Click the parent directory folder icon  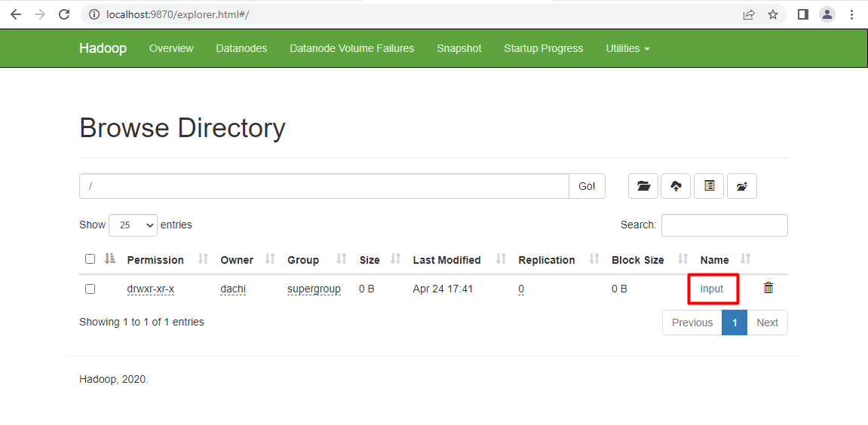(742, 186)
